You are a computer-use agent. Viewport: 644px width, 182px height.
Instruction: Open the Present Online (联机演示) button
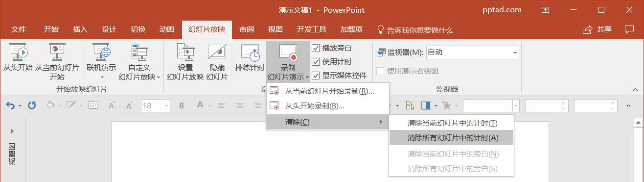pyautogui.click(x=101, y=62)
